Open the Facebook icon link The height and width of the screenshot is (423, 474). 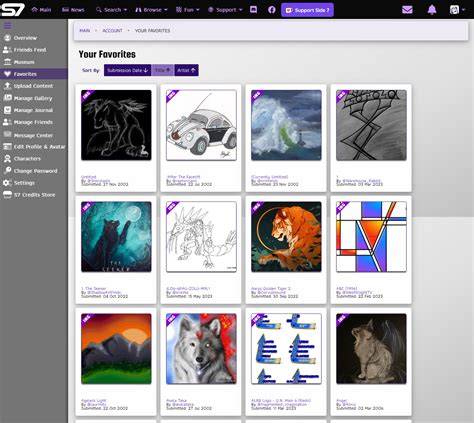coord(272,10)
